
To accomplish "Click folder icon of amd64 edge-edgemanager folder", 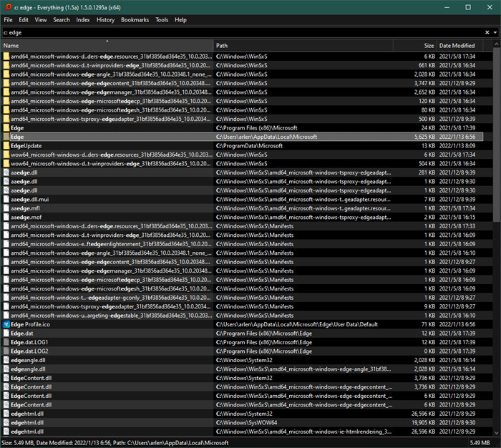I will coord(6,92).
